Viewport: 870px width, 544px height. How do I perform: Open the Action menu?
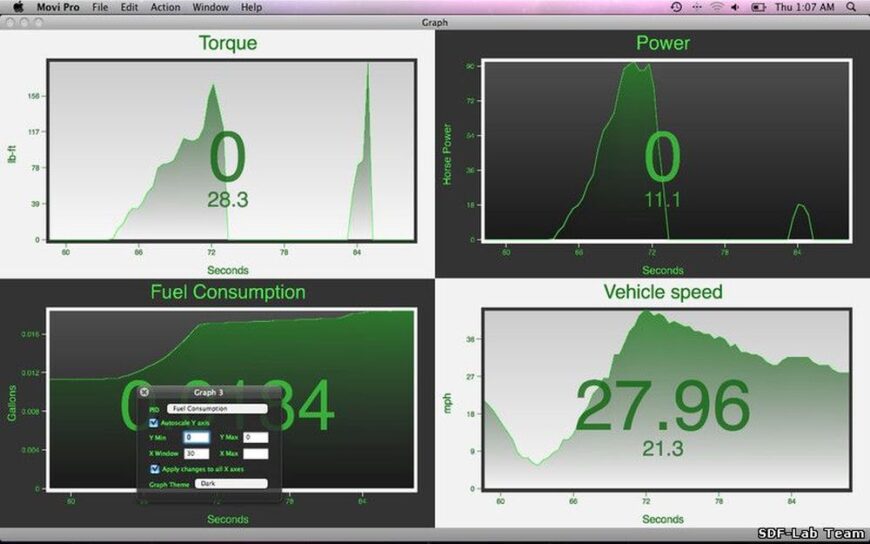[x=165, y=7]
